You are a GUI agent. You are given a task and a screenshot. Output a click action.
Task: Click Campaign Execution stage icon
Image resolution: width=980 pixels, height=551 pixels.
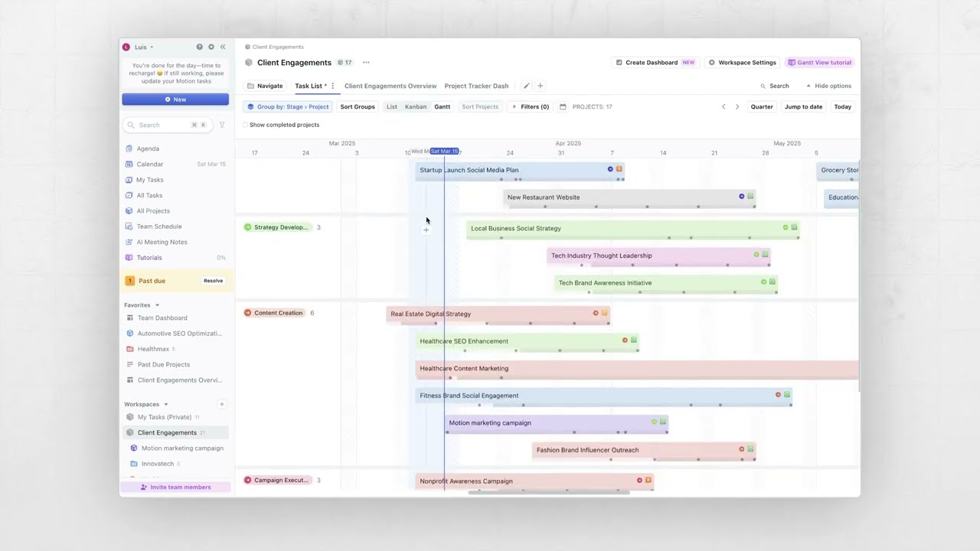pos(247,480)
